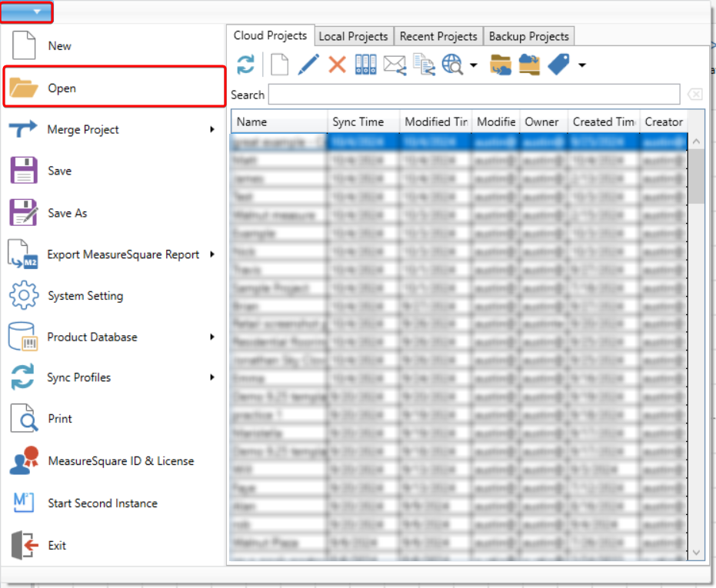
Task: Sort by the Modified Time column header
Action: pos(435,122)
